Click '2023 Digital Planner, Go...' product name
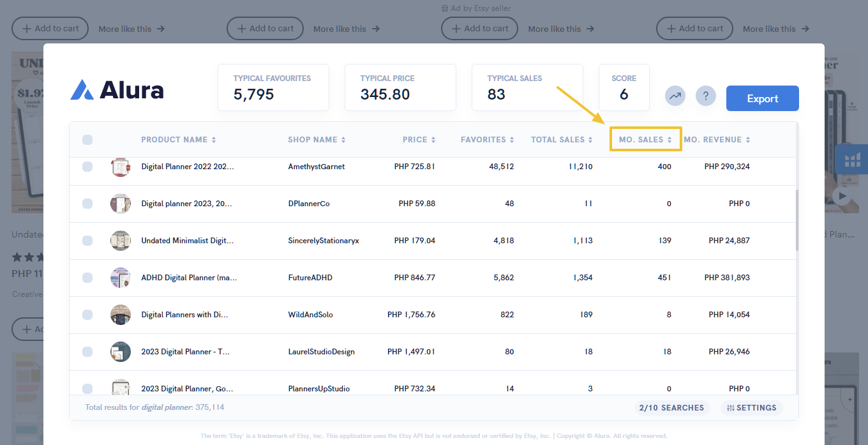868x445 pixels. point(188,388)
